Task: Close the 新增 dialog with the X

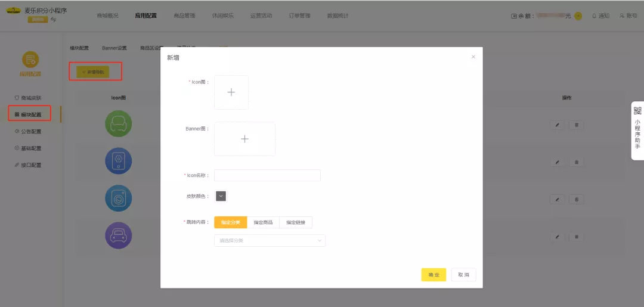Action: (473, 57)
